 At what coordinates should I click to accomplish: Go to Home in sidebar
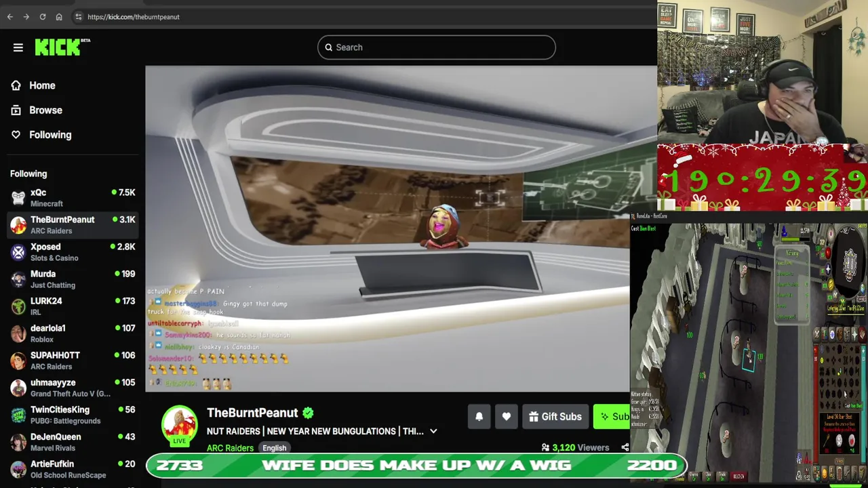42,85
